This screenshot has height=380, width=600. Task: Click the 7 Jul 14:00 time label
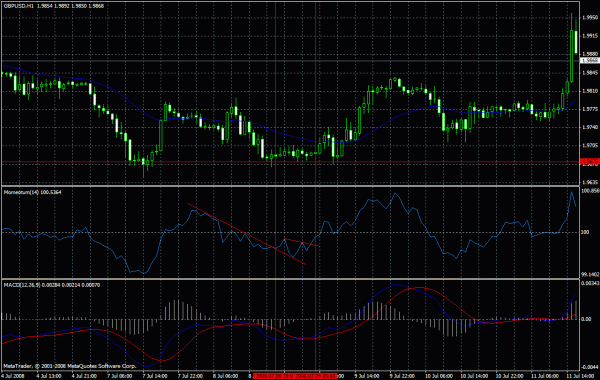[155, 376]
